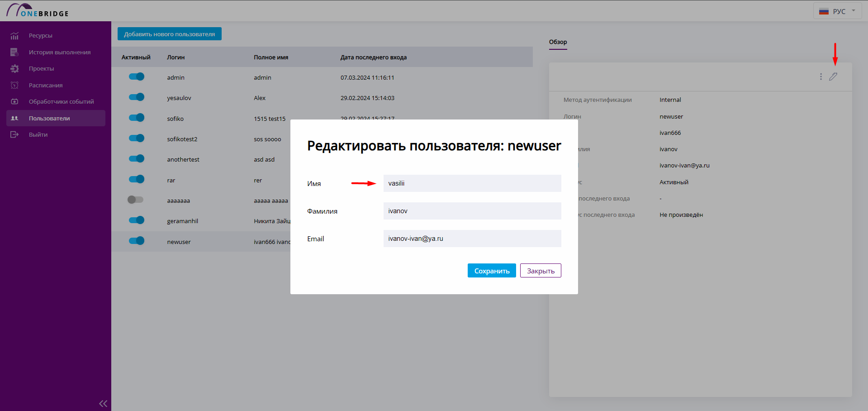Click the Schedules sidebar icon
Image resolution: width=868 pixels, height=411 pixels.
14,85
